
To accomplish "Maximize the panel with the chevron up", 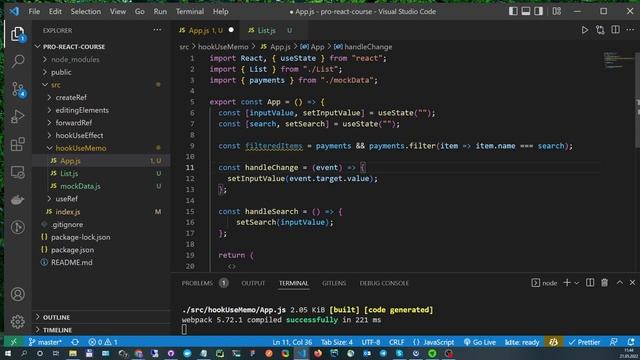I will pyautogui.click(x=620, y=282).
